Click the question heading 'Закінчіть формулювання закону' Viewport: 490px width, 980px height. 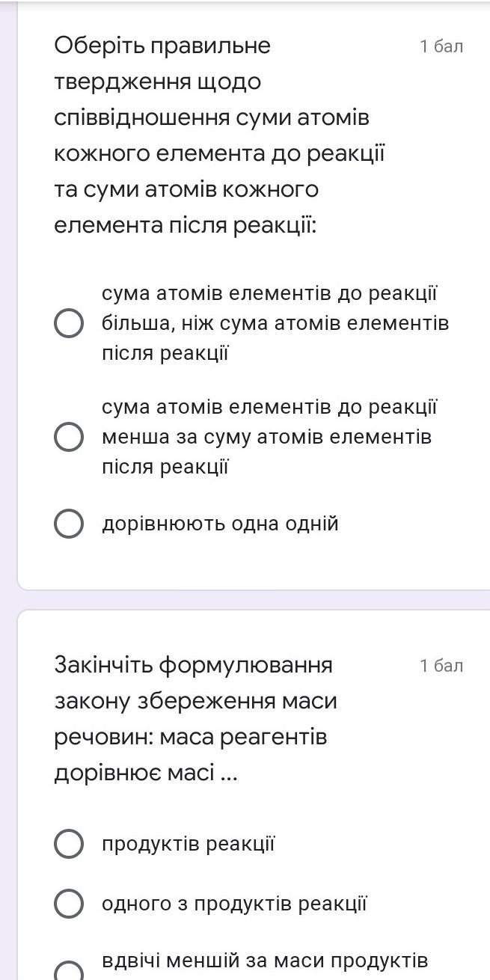193,665
